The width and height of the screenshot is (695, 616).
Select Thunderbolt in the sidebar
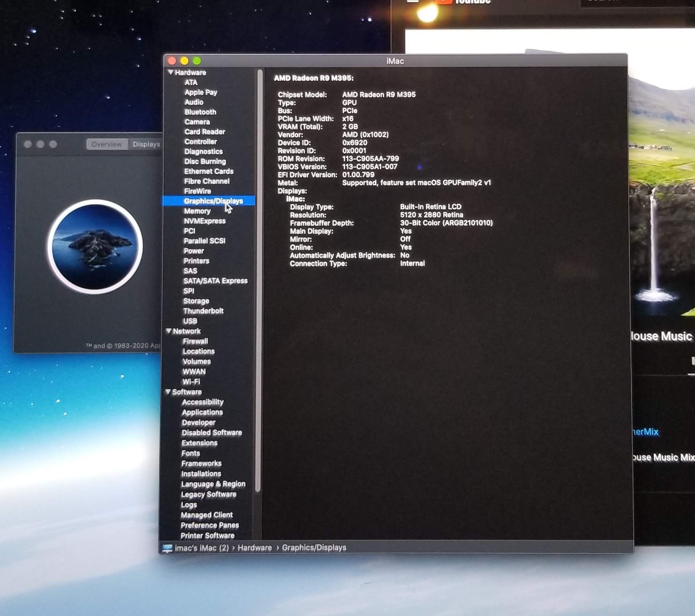click(x=203, y=311)
